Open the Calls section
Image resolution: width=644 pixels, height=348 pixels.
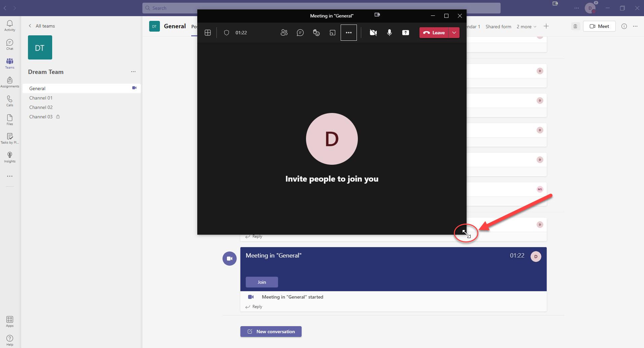9,101
